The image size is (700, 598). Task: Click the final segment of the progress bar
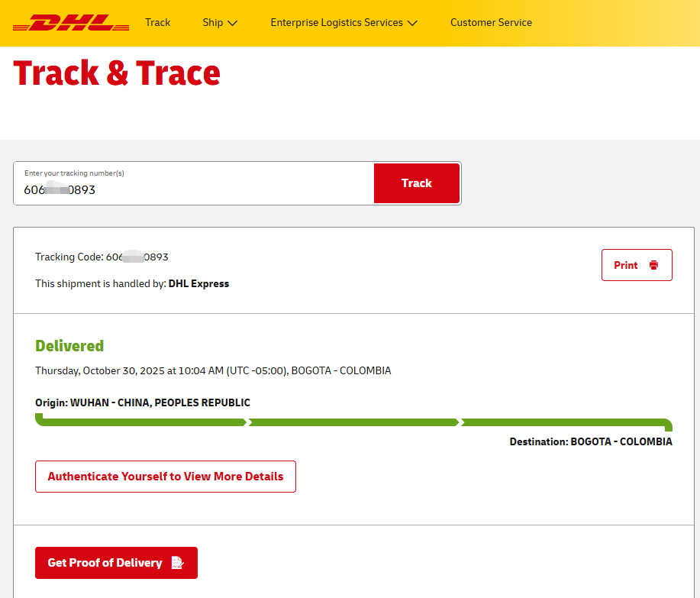click(565, 422)
